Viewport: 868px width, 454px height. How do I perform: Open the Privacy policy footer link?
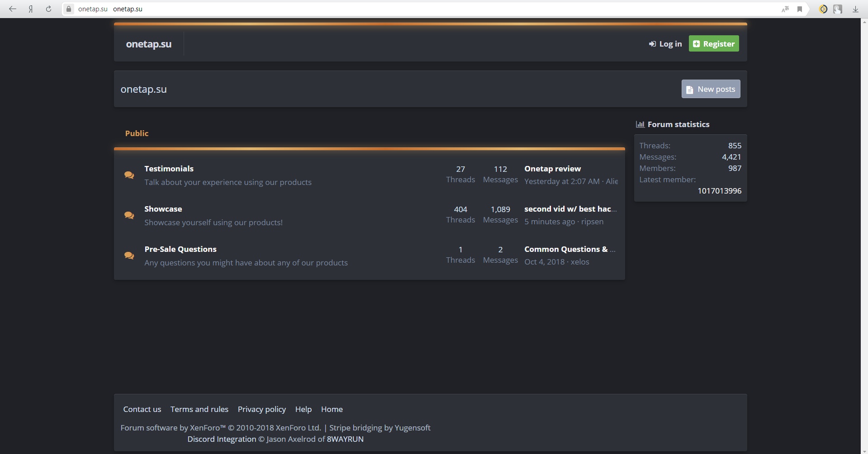point(262,409)
